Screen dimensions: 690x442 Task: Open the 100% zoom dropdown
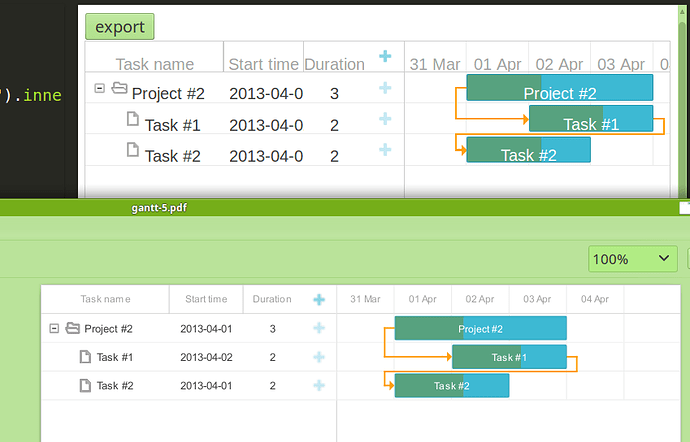[x=632, y=259]
